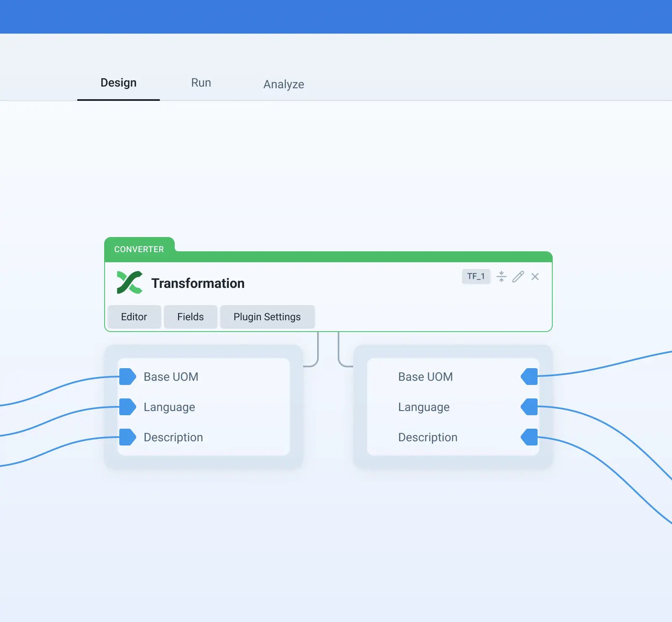Click the Transformation node title
672x622 pixels.
[198, 283]
